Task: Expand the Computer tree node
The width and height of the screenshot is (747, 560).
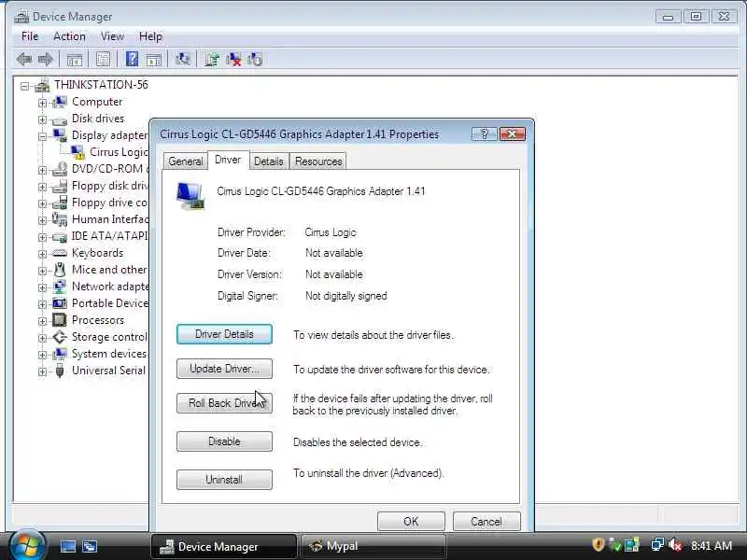Action: 42,103
